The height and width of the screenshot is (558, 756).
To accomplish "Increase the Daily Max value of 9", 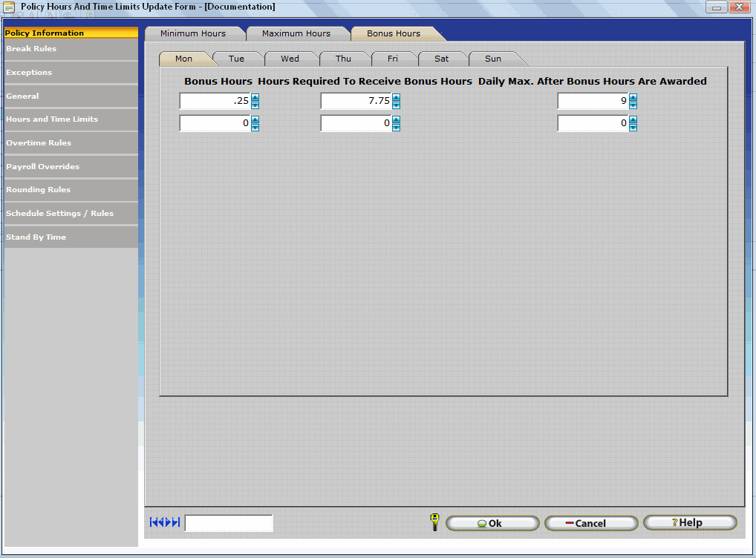I will pos(633,97).
